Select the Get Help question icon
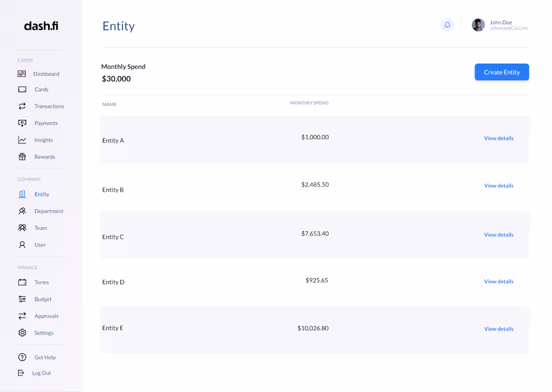The image size is (552, 392). click(22, 357)
